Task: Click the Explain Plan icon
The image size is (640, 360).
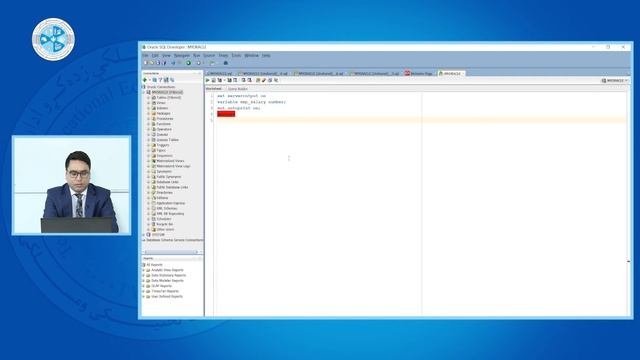Action: [220, 80]
